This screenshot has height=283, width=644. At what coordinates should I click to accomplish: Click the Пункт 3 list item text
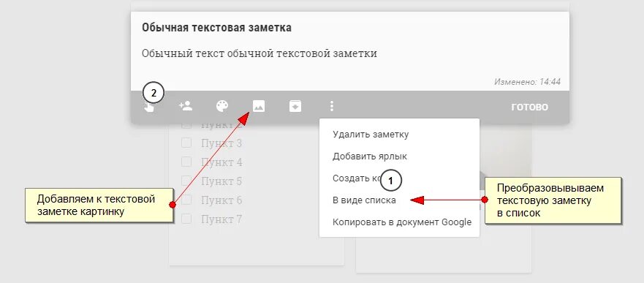(221, 143)
